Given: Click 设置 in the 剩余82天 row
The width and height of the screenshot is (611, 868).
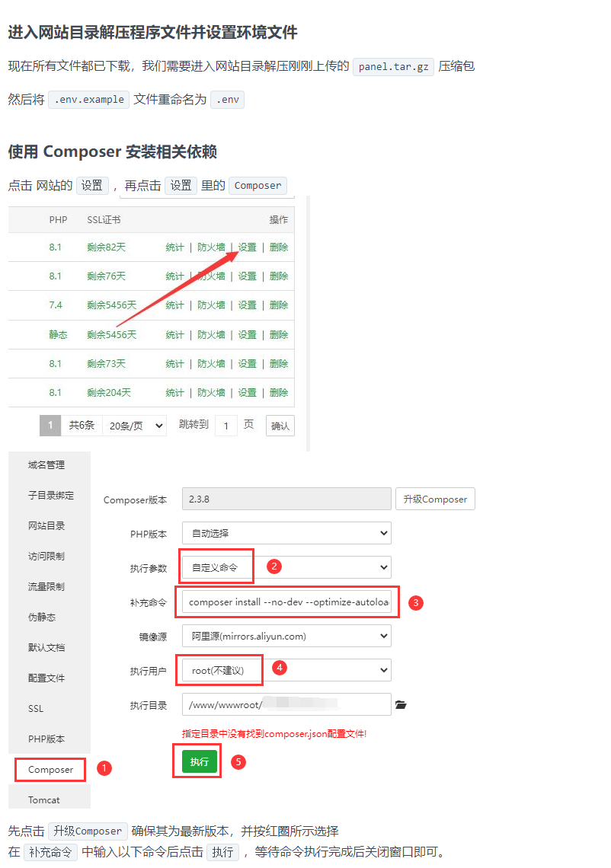Looking at the screenshot, I should click(247, 247).
